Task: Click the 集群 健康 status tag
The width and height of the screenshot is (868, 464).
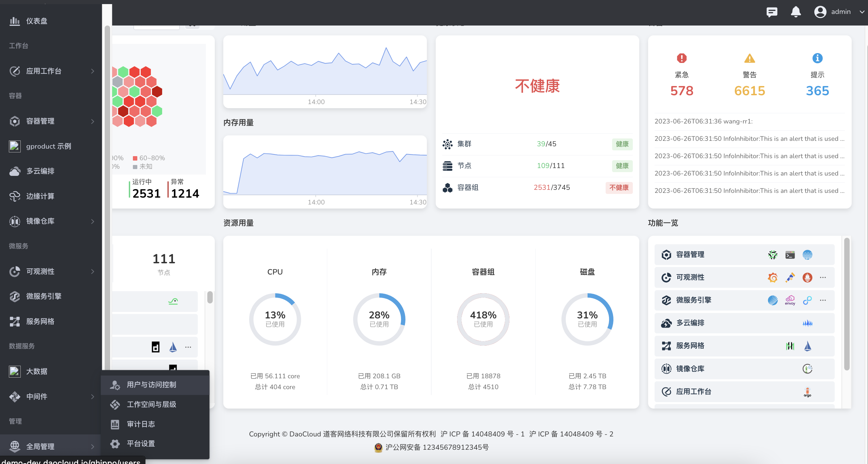Action: (622, 144)
